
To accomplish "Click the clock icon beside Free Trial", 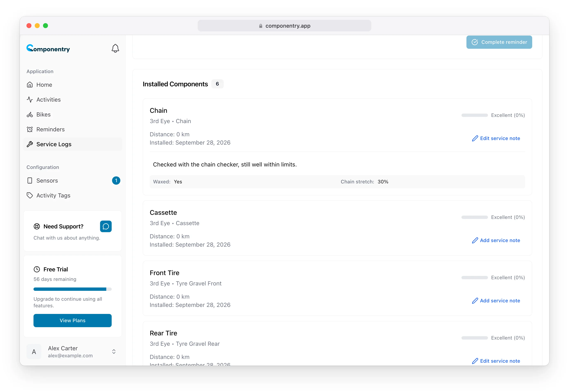I will point(37,270).
